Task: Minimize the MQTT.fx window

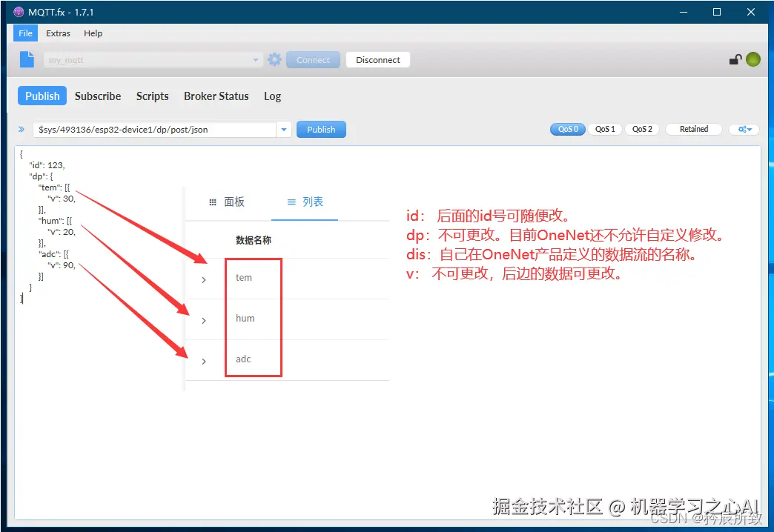Action: pos(684,12)
